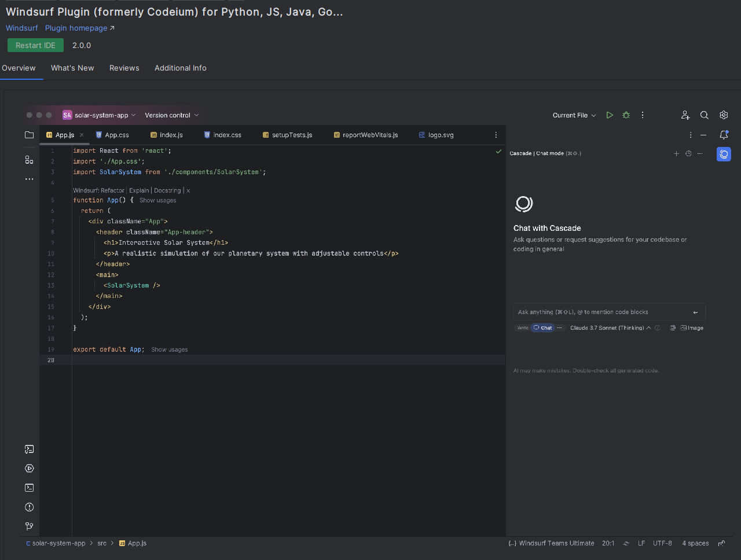Dismiss the Windsurf code lens with x
The height and width of the screenshot is (560, 741).
coord(188,191)
